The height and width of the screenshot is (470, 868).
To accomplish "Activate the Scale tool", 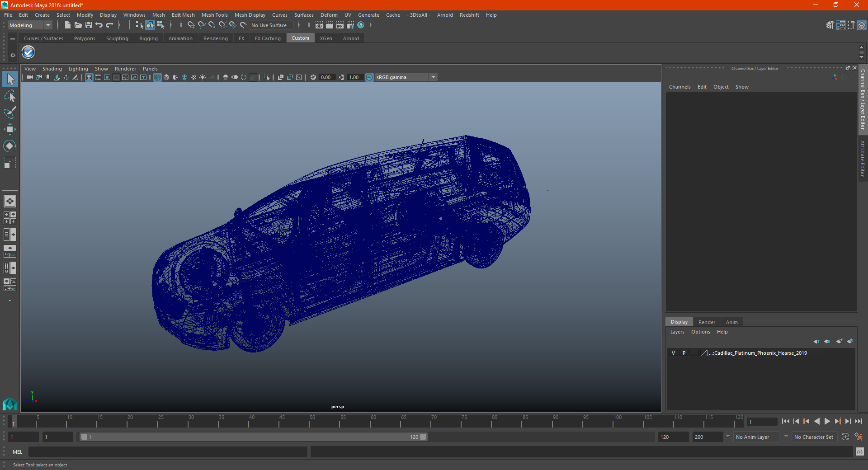I will (10, 163).
